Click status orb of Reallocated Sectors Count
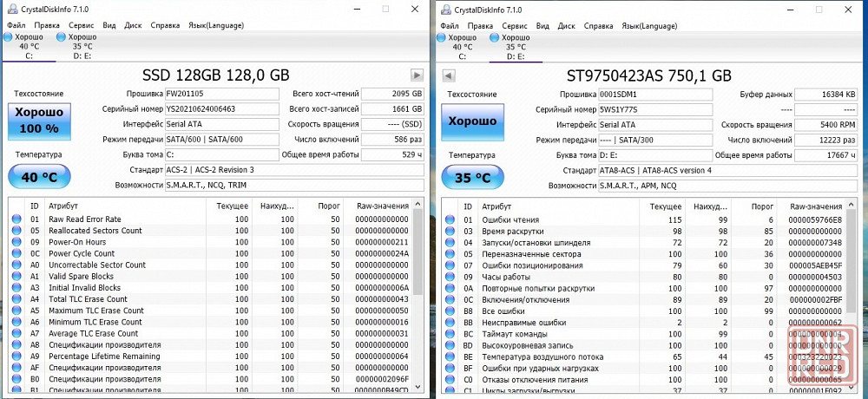Screen dimensions: 868x399 click(x=16, y=230)
